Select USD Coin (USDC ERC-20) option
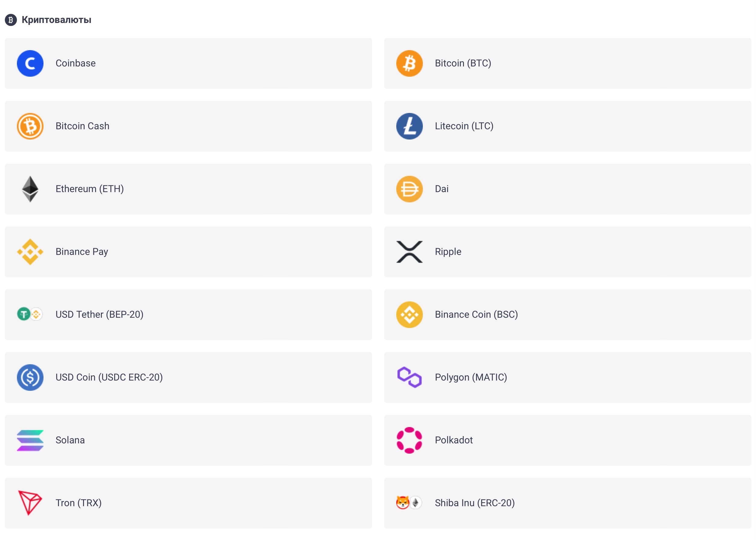 [x=188, y=377]
